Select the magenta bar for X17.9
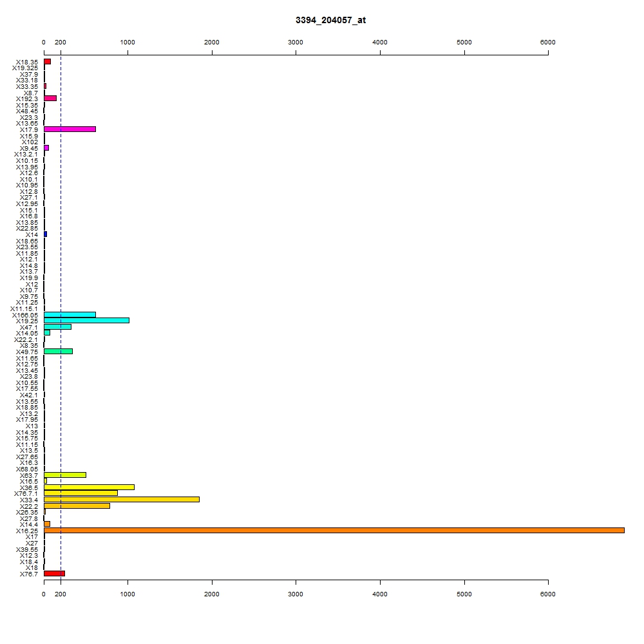 pos(70,129)
